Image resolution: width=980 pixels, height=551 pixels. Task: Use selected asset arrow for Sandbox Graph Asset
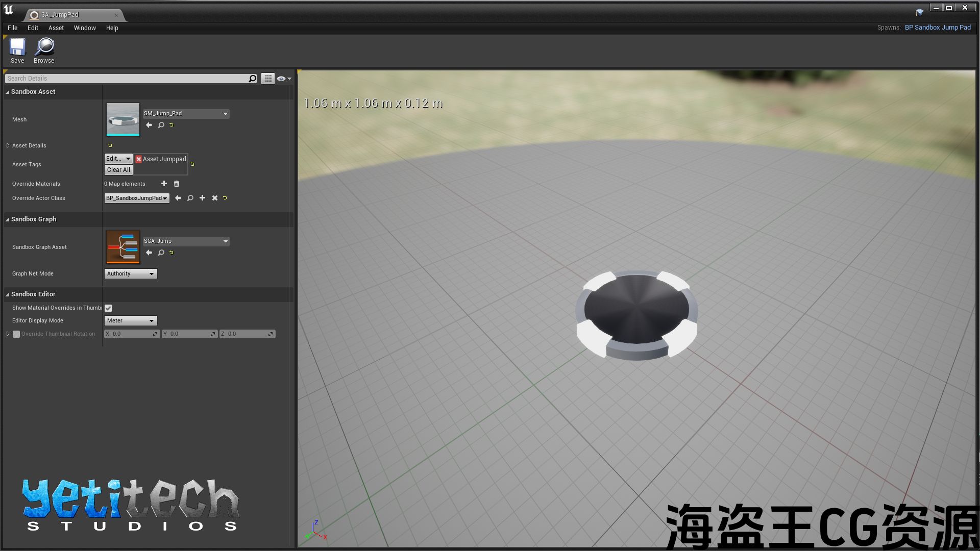(149, 253)
